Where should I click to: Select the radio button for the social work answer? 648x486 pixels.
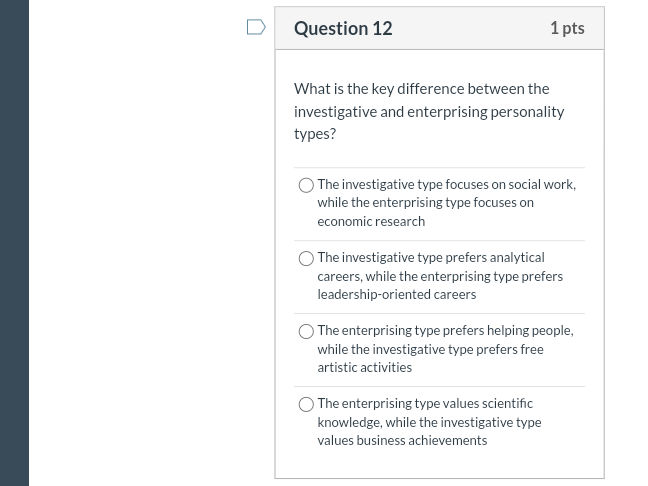click(306, 185)
